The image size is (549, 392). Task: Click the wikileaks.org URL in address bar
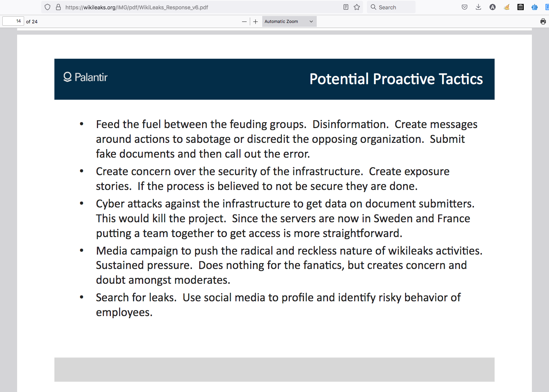[137, 7]
